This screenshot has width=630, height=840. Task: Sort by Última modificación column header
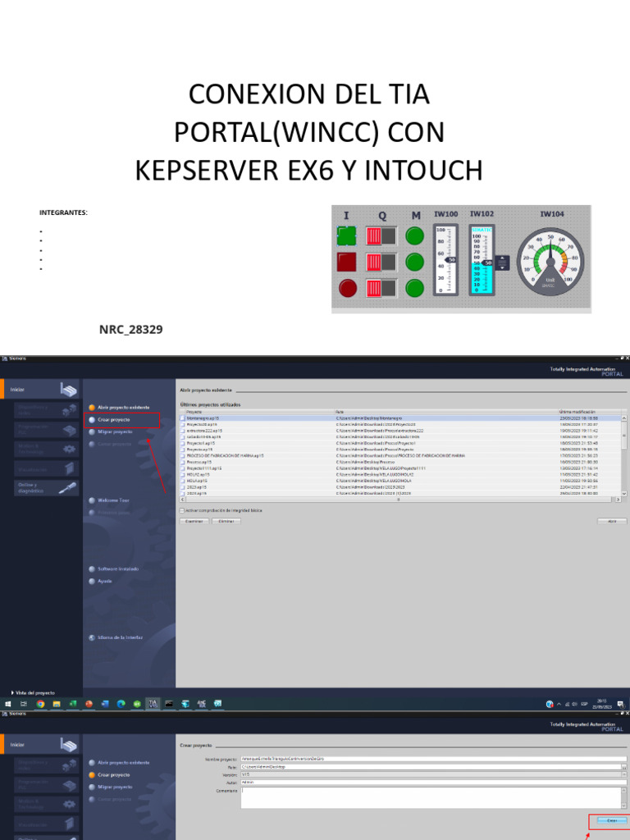(x=589, y=412)
